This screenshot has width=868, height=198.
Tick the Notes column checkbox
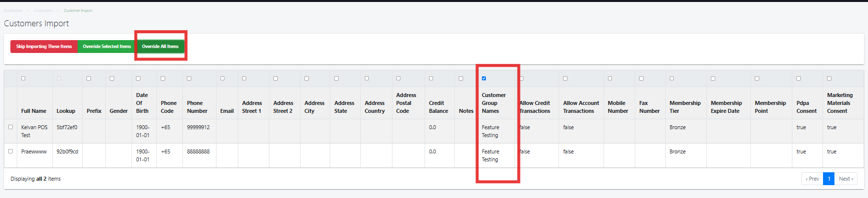tap(461, 78)
